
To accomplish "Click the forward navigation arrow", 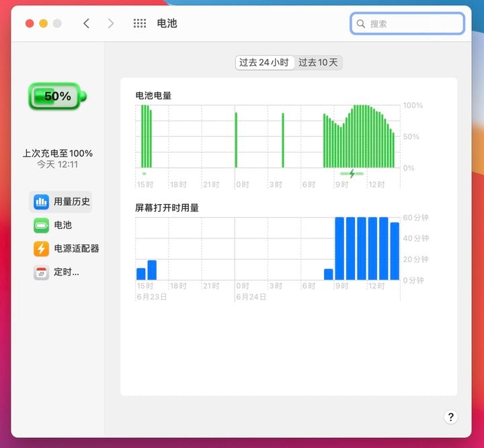I will click(x=111, y=24).
